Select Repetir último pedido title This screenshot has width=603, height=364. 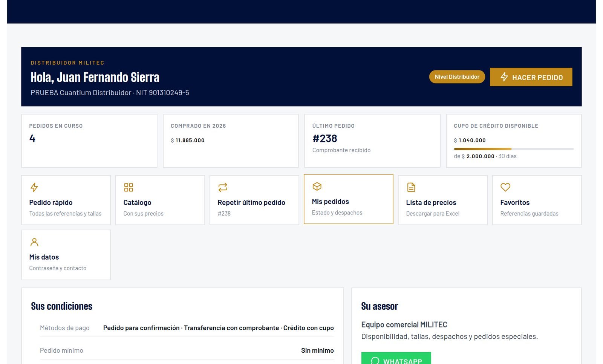251,202
